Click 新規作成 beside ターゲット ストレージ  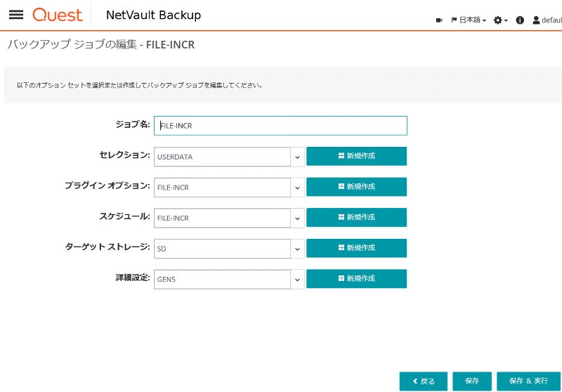point(357,248)
